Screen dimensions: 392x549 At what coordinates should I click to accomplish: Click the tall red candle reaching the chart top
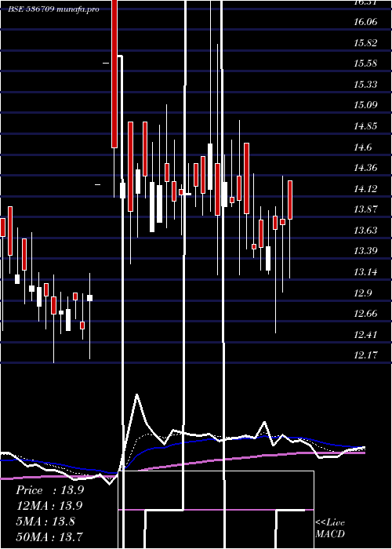click(x=114, y=74)
